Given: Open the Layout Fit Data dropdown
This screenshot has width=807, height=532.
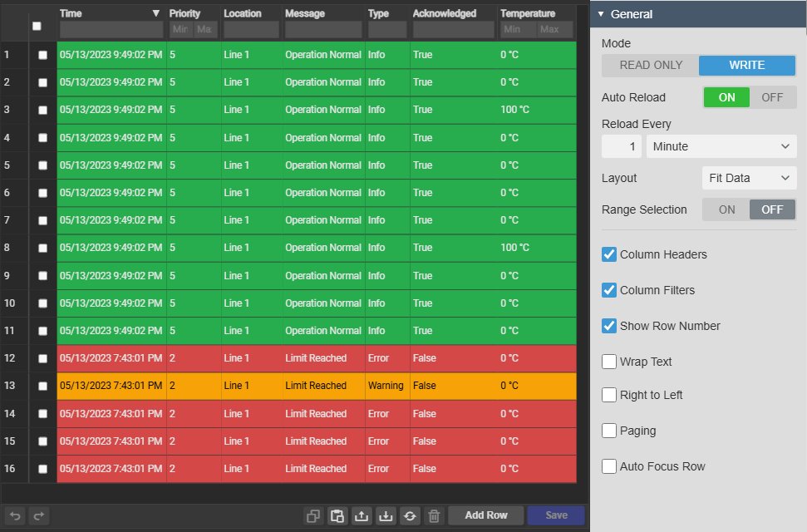Looking at the screenshot, I should [x=750, y=178].
